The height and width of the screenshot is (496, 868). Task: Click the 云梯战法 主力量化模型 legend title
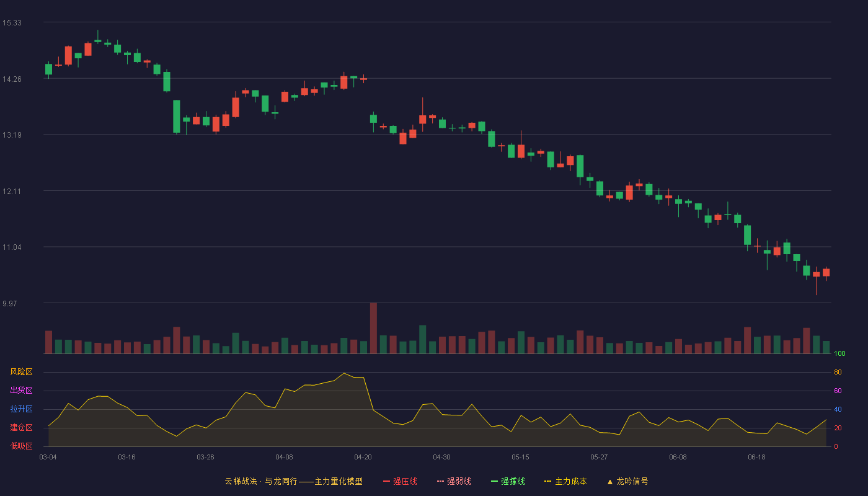[x=293, y=481]
